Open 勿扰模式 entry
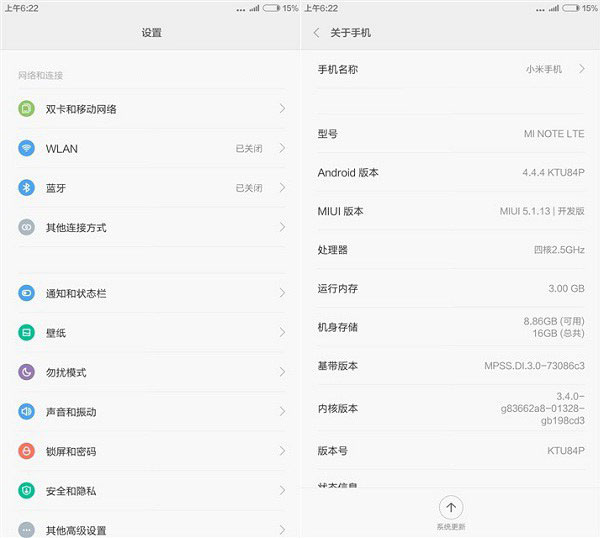Viewport: 600px width, 538px height. [x=151, y=372]
